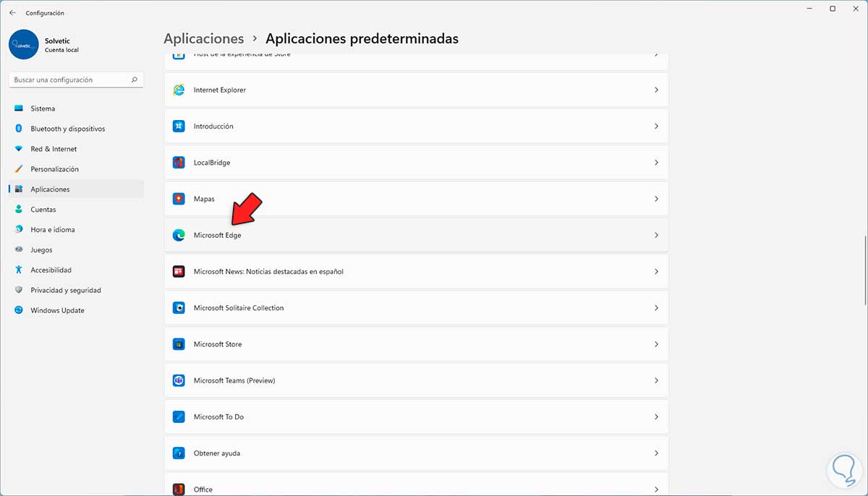
Task: Go back with the arrow button
Action: 12,13
